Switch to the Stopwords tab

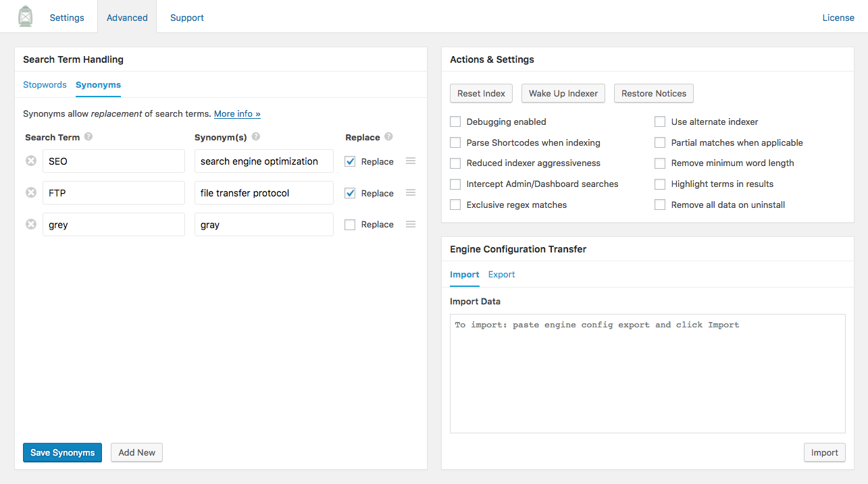[x=45, y=85]
